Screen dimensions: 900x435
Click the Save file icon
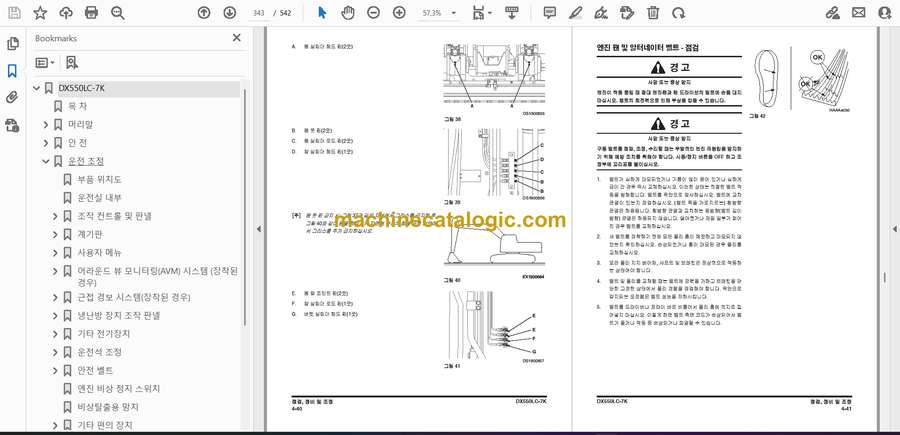pyautogui.click(x=14, y=13)
